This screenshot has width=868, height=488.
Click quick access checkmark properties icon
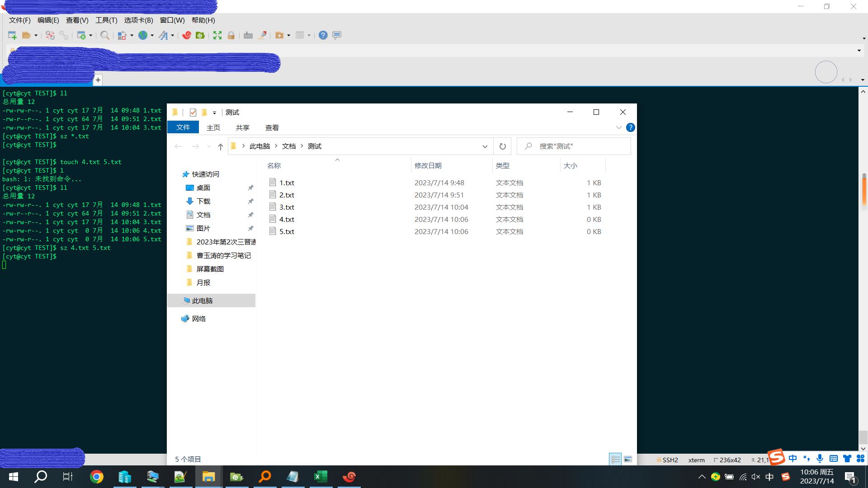(x=193, y=113)
